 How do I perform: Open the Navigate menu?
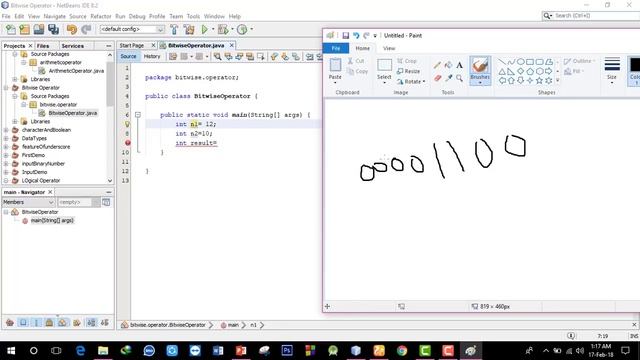coord(55,16)
